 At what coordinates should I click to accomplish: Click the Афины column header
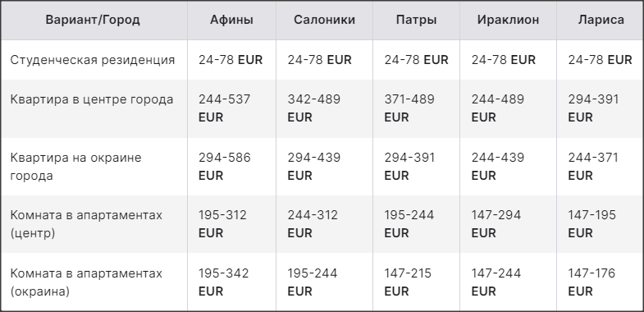(231, 20)
